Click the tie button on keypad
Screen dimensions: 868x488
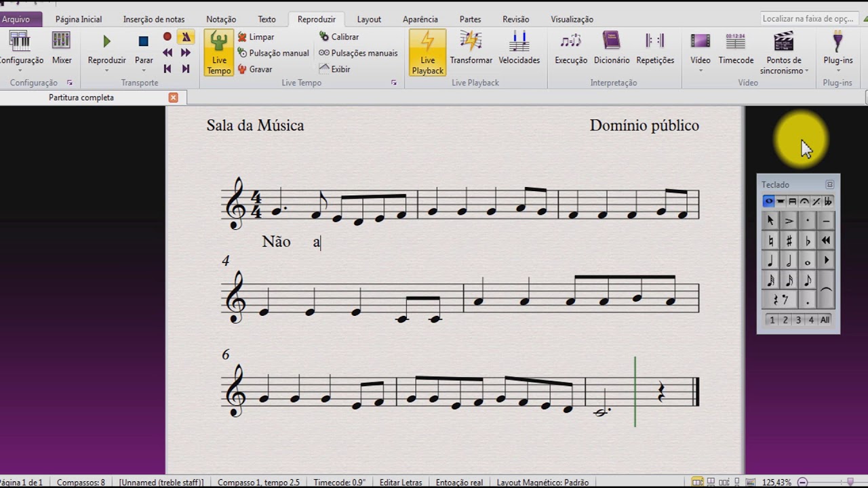(826, 289)
